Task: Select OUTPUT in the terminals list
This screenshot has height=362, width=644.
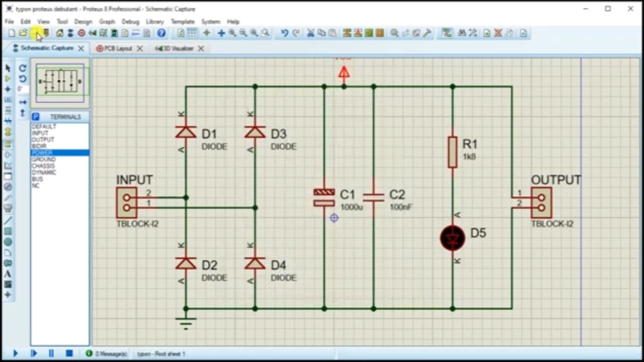Action: click(x=60, y=140)
